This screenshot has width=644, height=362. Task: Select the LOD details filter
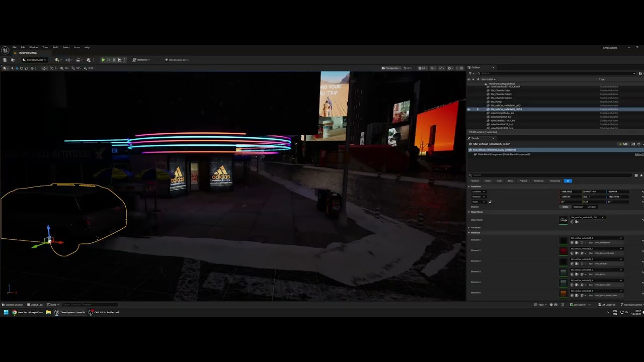tap(499, 180)
